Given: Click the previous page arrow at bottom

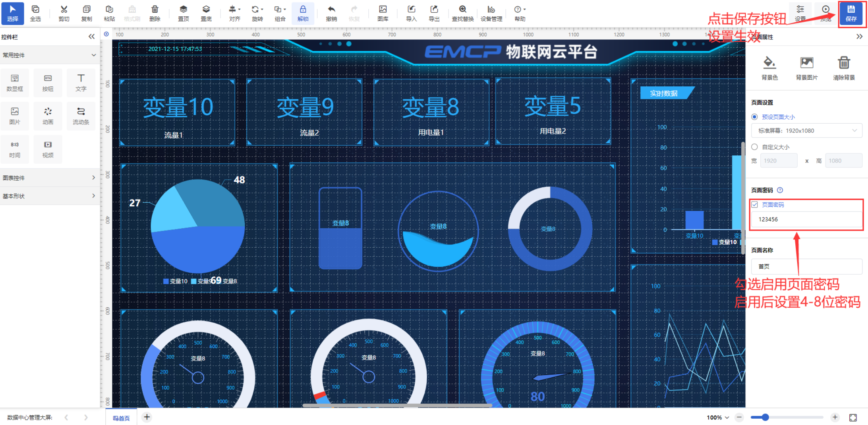Looking at the screenshot, I should pyautogui.click(x=66, y=417).
